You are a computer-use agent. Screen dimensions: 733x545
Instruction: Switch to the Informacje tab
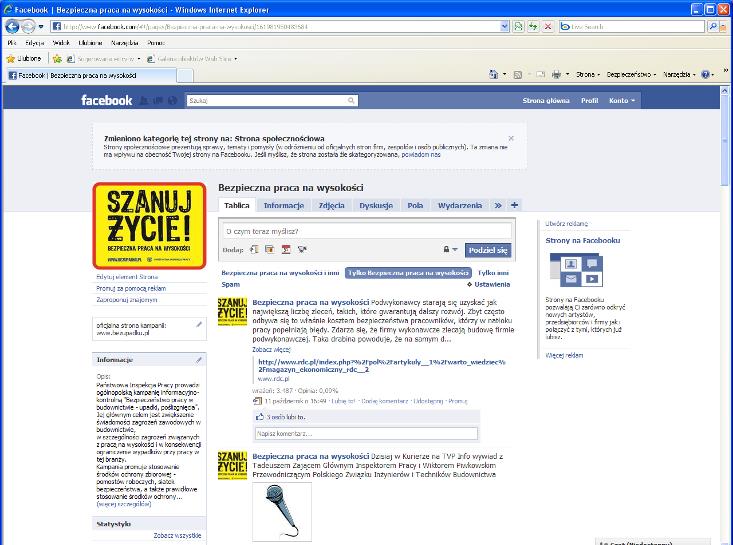pyautogui.click(x=284, y=206)
